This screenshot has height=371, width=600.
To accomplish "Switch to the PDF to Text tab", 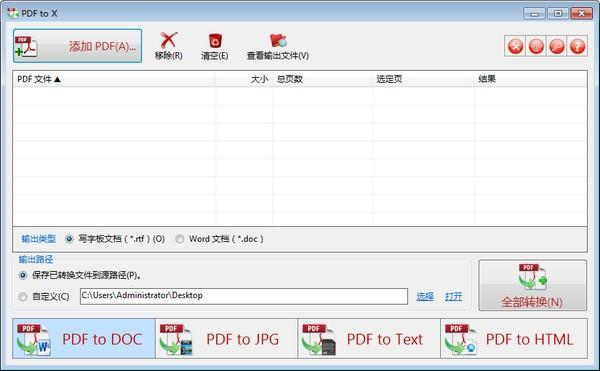I will tap(369, 338).
